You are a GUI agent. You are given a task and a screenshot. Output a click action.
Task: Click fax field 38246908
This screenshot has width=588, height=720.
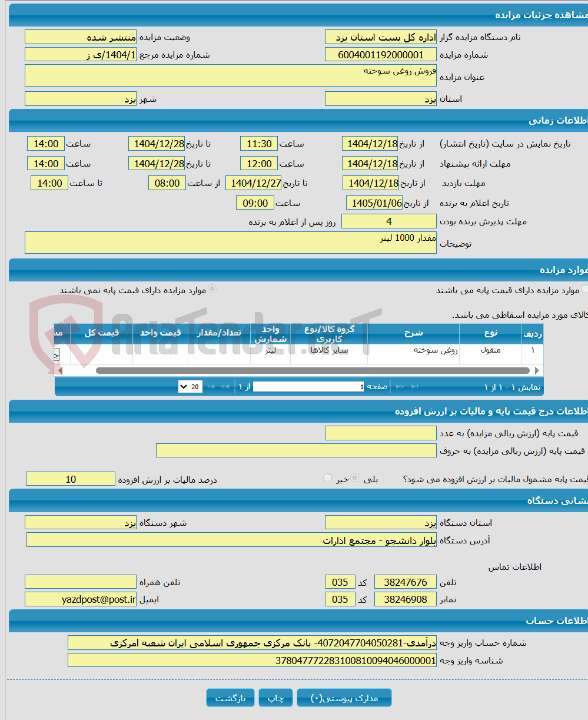pos(406,599)
